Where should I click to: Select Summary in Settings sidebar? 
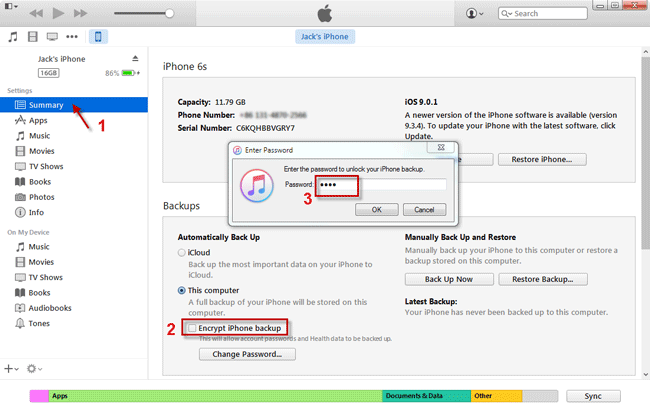pyautogui.click(x=74, y=105)
